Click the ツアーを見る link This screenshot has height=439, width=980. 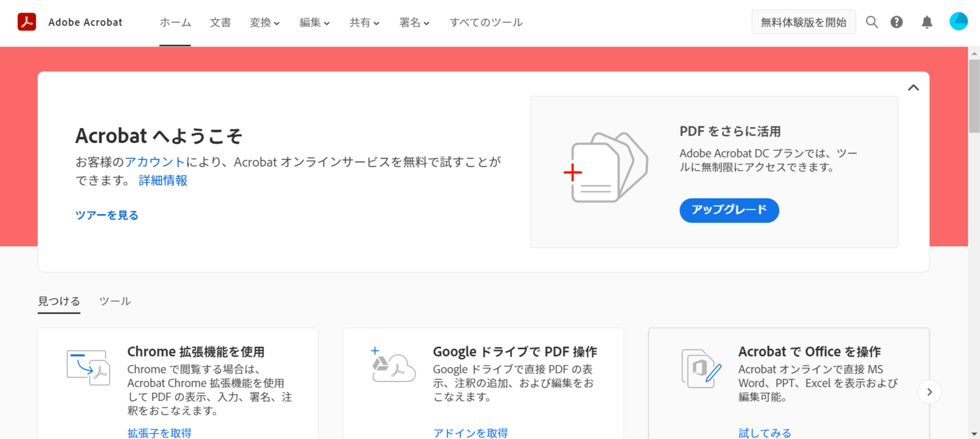[107, 215]
